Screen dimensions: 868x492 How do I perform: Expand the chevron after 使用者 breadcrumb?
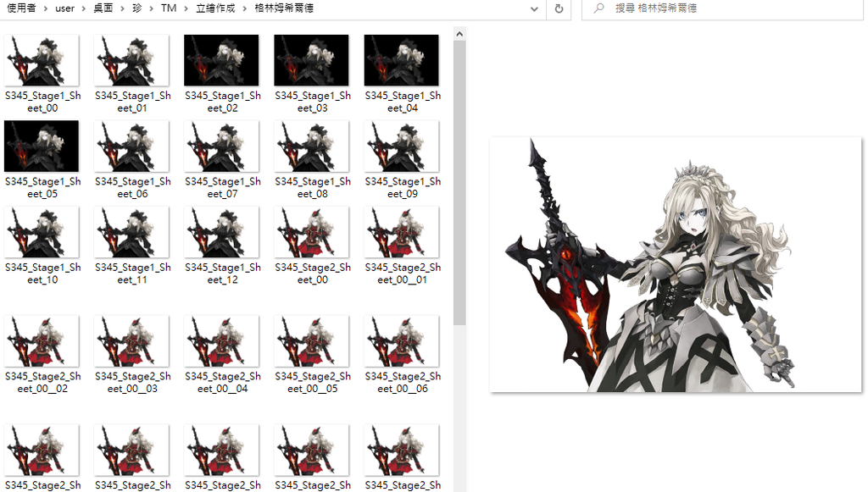click(46, 8)
